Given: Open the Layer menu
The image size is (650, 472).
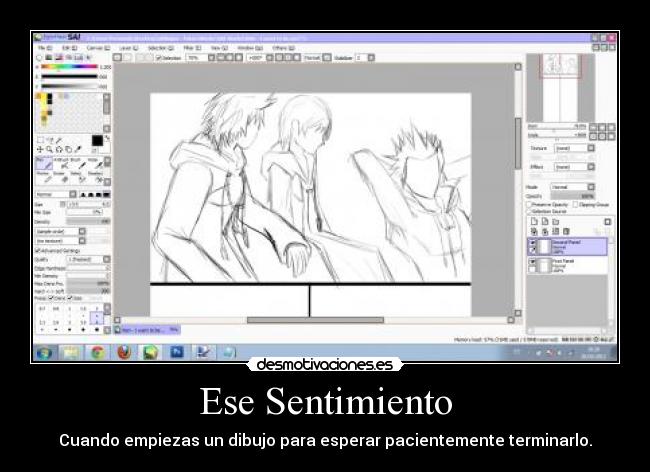Looking at the screenshot, I should point(129,48).
